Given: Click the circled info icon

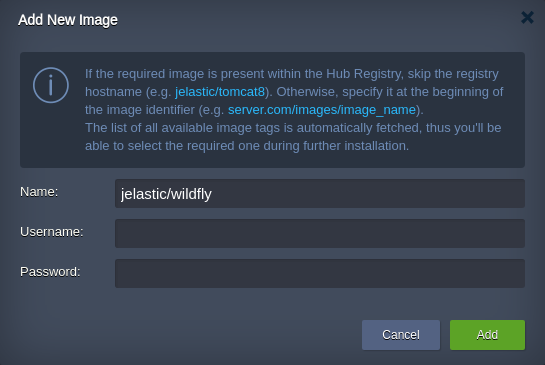Looking at the screenshot, I should pyautogui.click(x=51, y=85).
